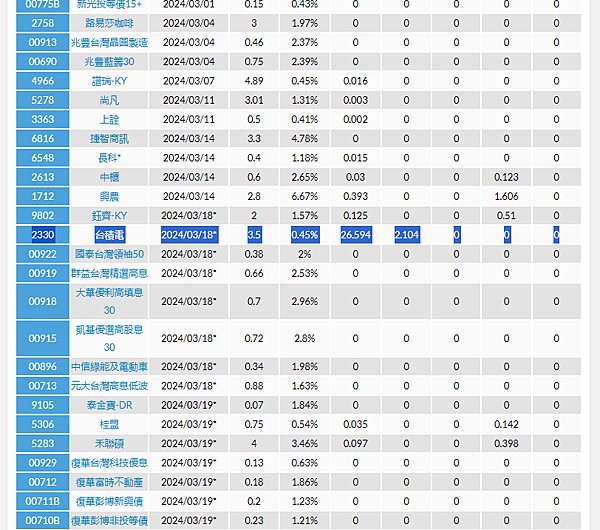Click stock code 4966
The image size is (600, 530).
coord(42,81)
